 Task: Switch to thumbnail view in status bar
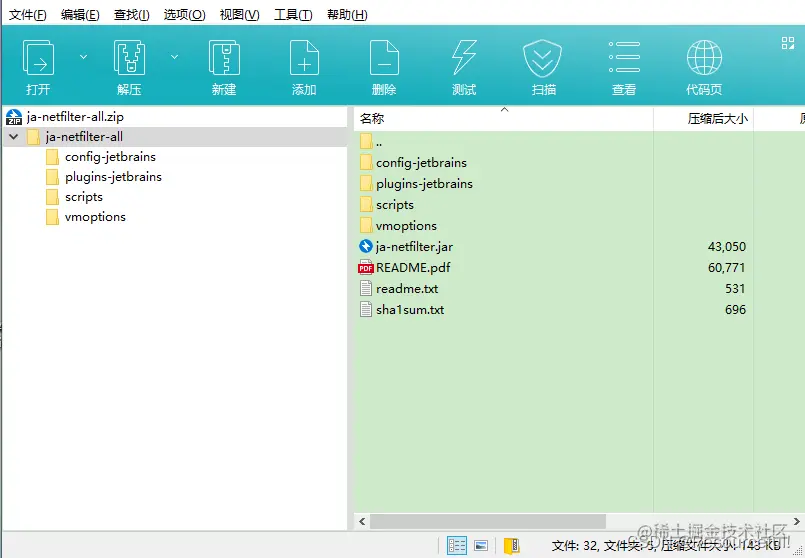pyautogui.click(x=481, y=546)
